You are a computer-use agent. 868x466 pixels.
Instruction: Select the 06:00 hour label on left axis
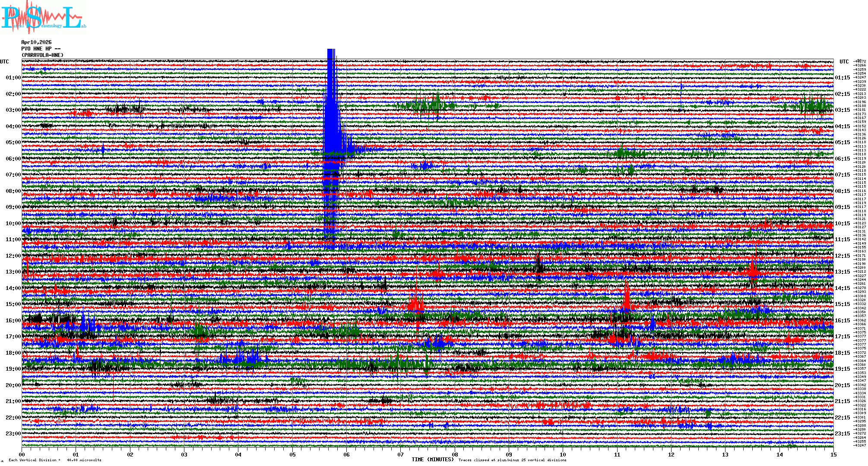(13, 159)
